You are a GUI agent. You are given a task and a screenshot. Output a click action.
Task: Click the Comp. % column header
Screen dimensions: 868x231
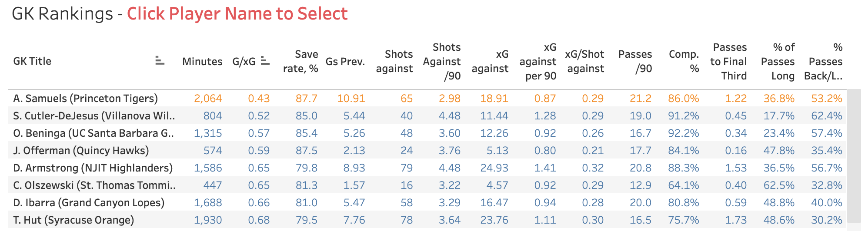(684, 62)
